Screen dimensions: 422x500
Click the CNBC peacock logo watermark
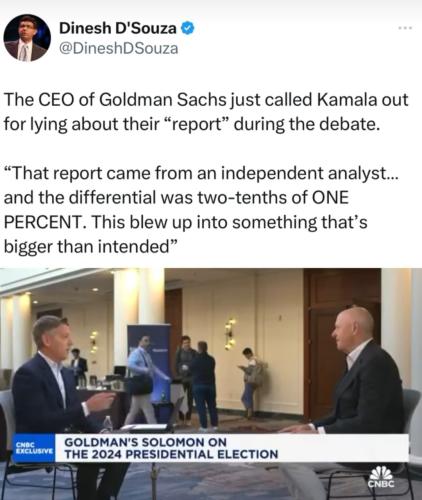pos(381,477)
